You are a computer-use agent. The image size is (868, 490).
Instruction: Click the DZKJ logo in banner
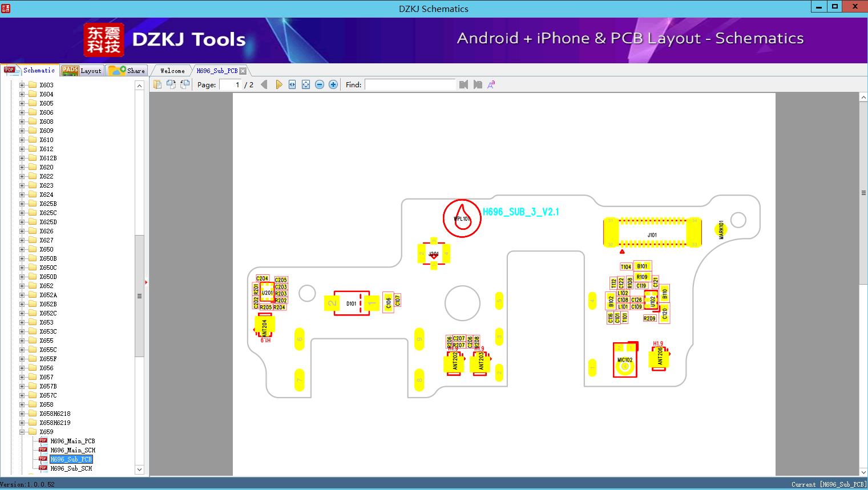tap(104, 40)
